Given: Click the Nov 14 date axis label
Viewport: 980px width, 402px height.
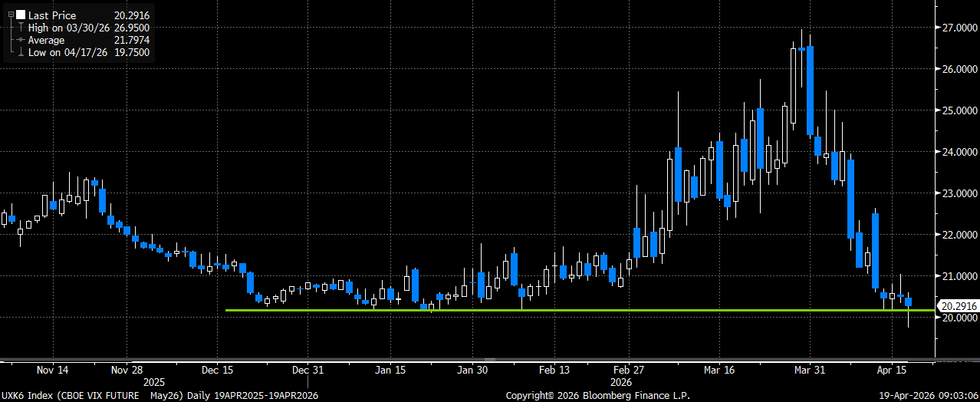Looking at the screenshot, I should 52,370.
